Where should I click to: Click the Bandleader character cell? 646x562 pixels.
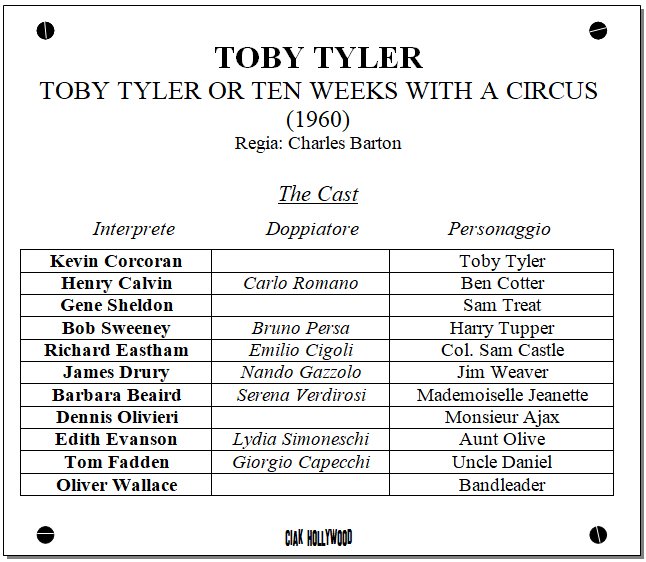[x=502, y=485]
